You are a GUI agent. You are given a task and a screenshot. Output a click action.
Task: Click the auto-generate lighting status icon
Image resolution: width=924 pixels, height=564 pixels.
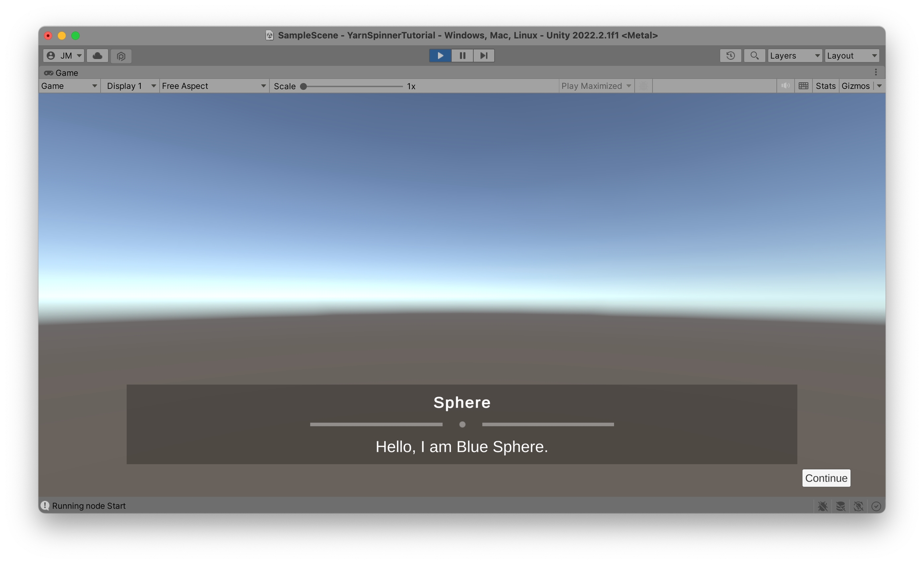click(858, 506)
